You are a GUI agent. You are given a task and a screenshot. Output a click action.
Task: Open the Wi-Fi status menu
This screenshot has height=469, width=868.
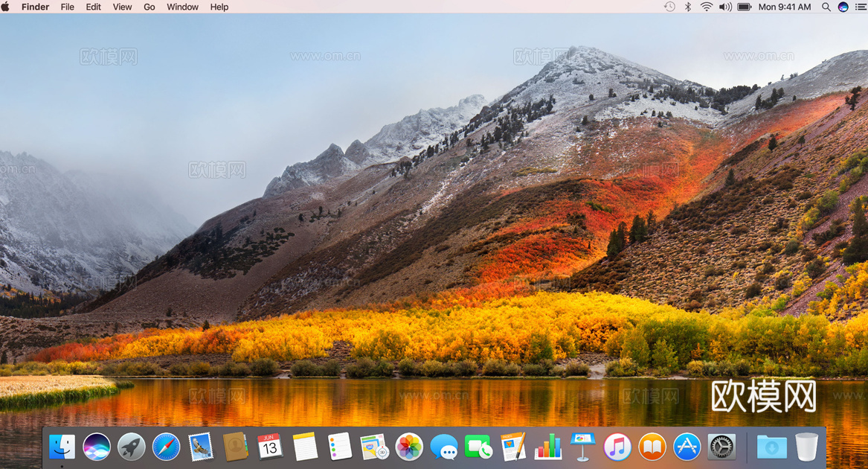click(707, 7)
